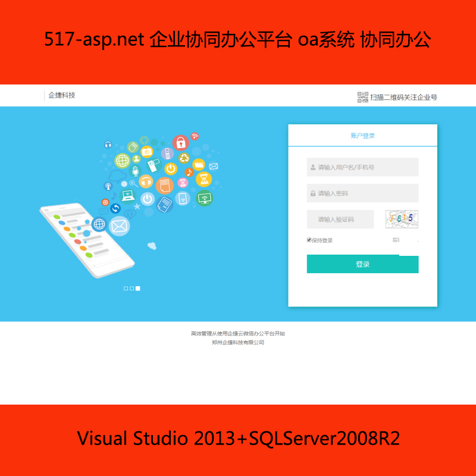The image size is (476, 476).
Task: Click the green 登录 button
Action: [x=362, y=264]
